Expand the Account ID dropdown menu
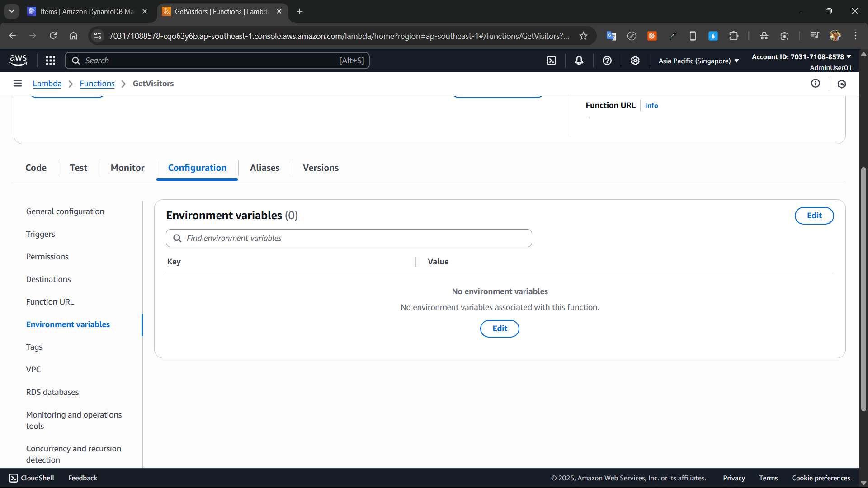The image size is (868, 488). (x=802, y=57)
